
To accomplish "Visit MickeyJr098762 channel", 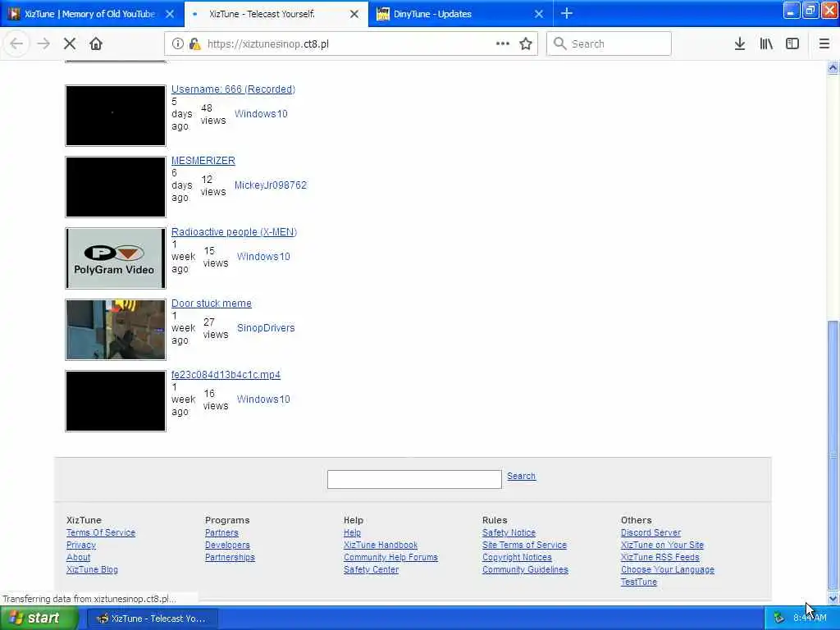I will coord(271,185).
